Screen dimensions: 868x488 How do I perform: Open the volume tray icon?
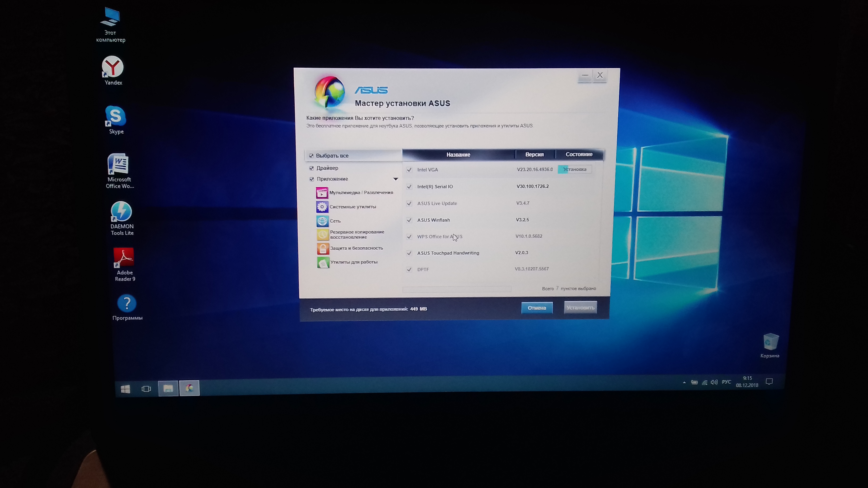point(714,382)
